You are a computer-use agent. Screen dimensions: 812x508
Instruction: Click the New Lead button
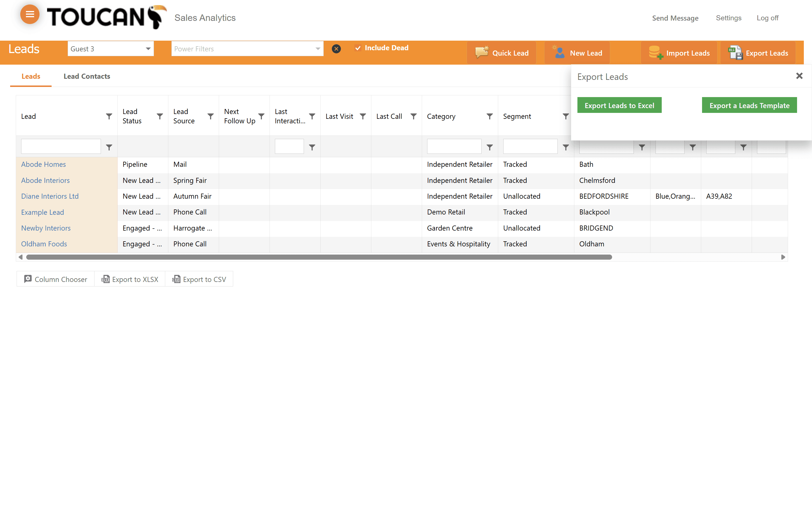(x=577, y=53)
